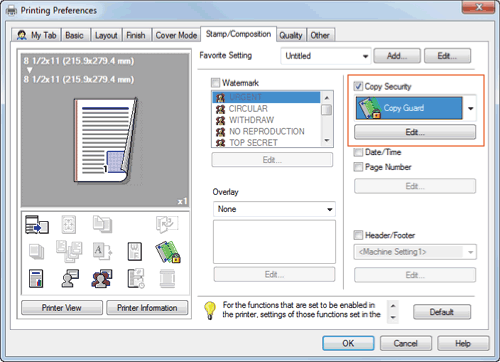Click the stamp icon beside WITHDRAW
This screenshot has height=362, width=500.
click(220, 120)
